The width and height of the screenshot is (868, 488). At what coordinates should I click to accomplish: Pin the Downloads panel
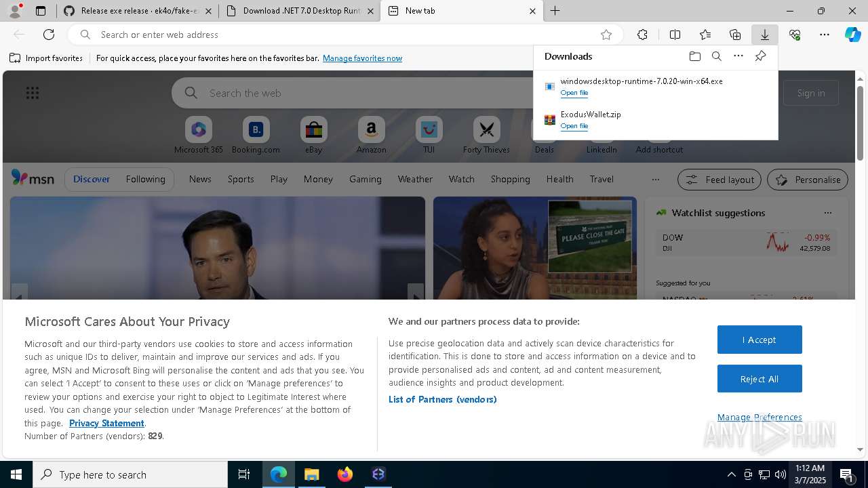[x=760, y=56]
